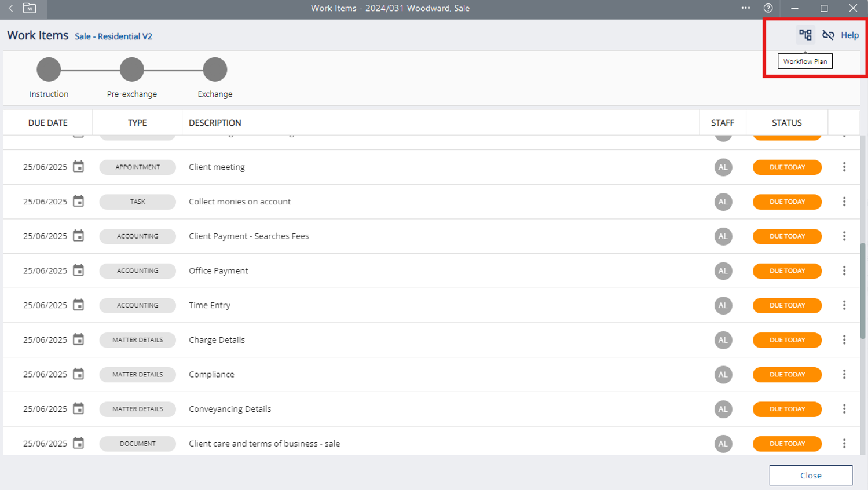Open the Workflow Plan icon
The height and width of the screenshot is (490, 868).
point(805,35)
